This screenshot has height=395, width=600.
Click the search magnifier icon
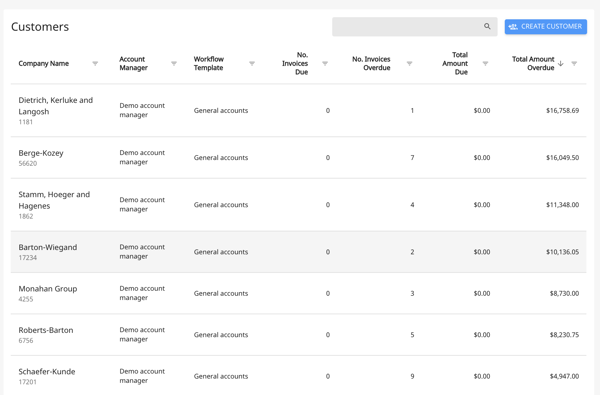[x=487, y=26]
